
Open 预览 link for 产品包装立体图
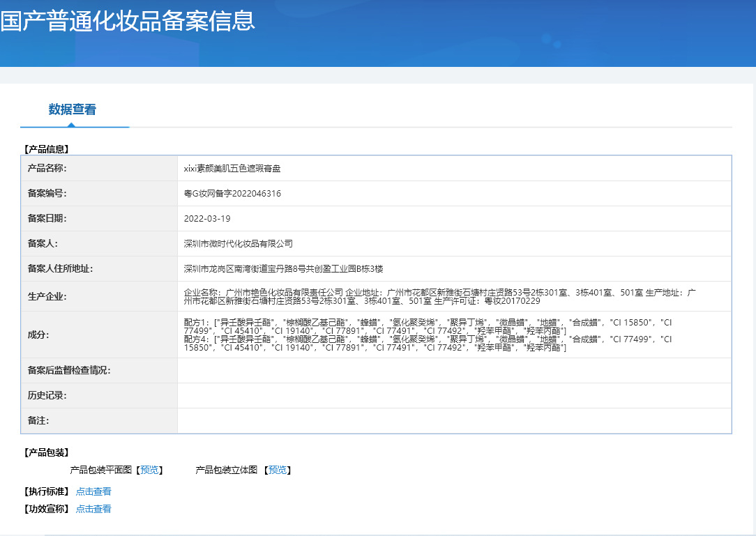pos(278,470)
